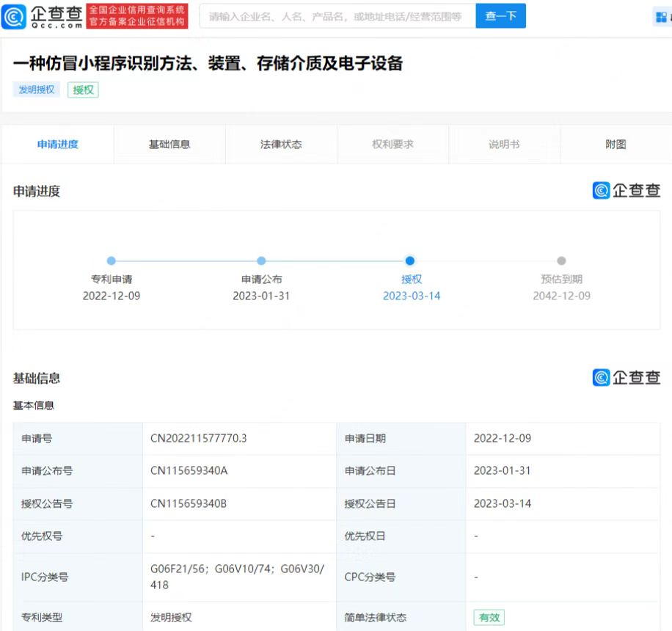
Task: Select the 申请公布 timeline dot
Action: pyautogui.click(x=261, y=260)
